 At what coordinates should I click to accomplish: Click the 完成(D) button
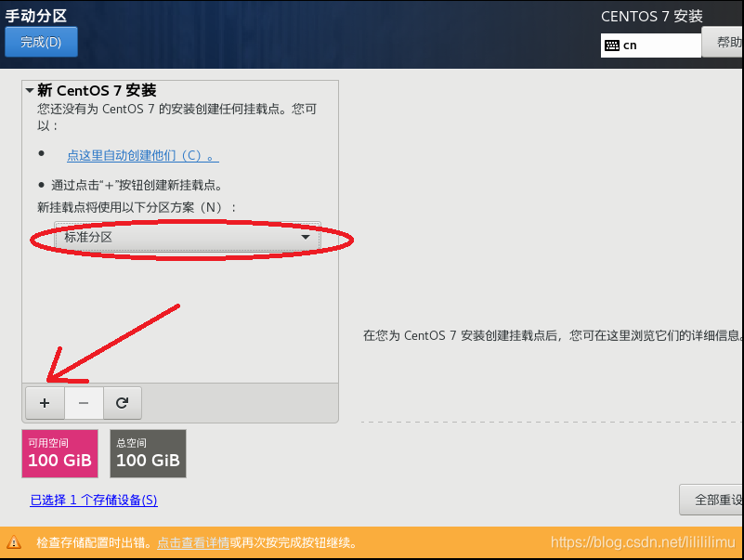41,42
